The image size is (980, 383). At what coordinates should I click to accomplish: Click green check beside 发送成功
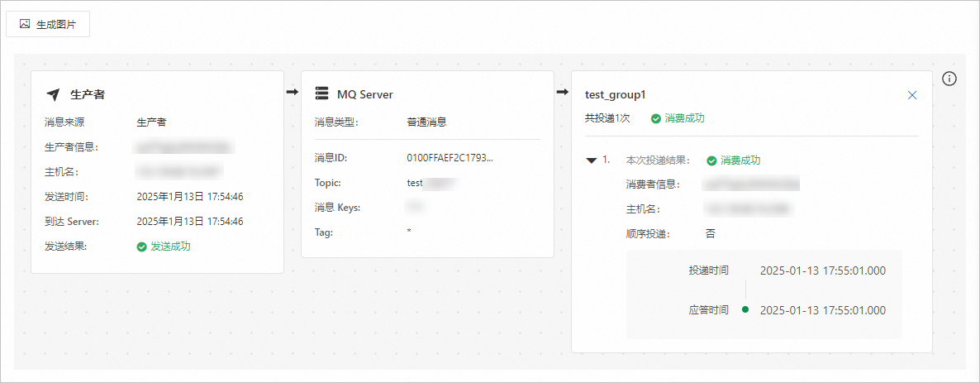coord(142,247)
